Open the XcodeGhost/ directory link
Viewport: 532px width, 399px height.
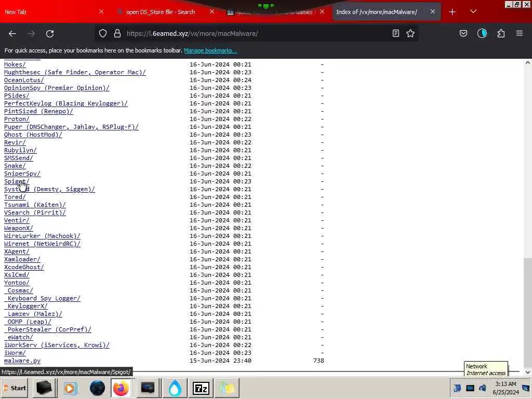pos(24,267)
